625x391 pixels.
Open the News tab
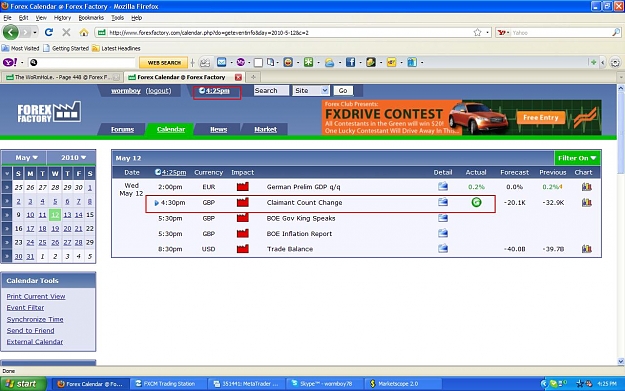coord(218,129)
